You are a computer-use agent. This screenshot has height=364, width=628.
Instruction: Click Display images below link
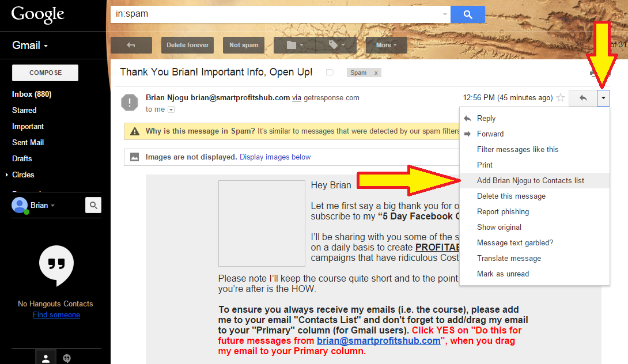pyautogui.click(x=275, y=157)
